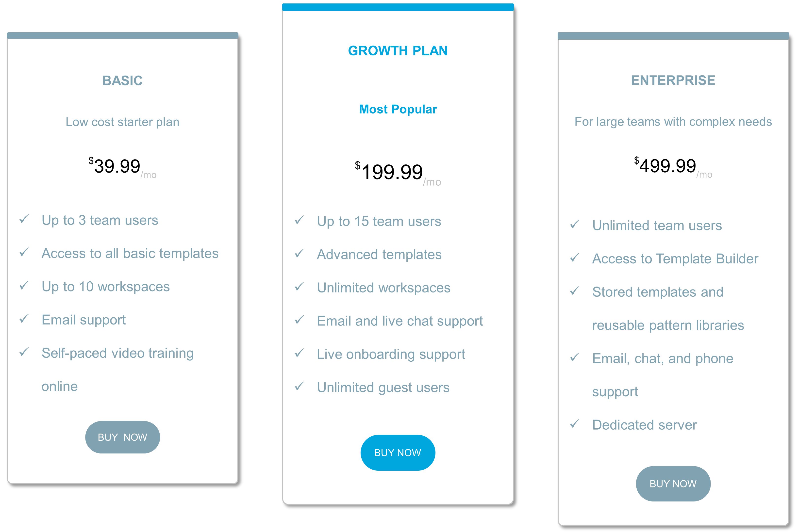Click the "GROWTH PLAN" heading

398,51
